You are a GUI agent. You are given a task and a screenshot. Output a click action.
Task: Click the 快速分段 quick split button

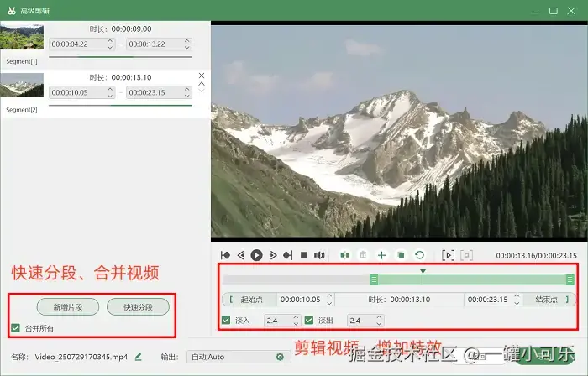pos(138,307)
